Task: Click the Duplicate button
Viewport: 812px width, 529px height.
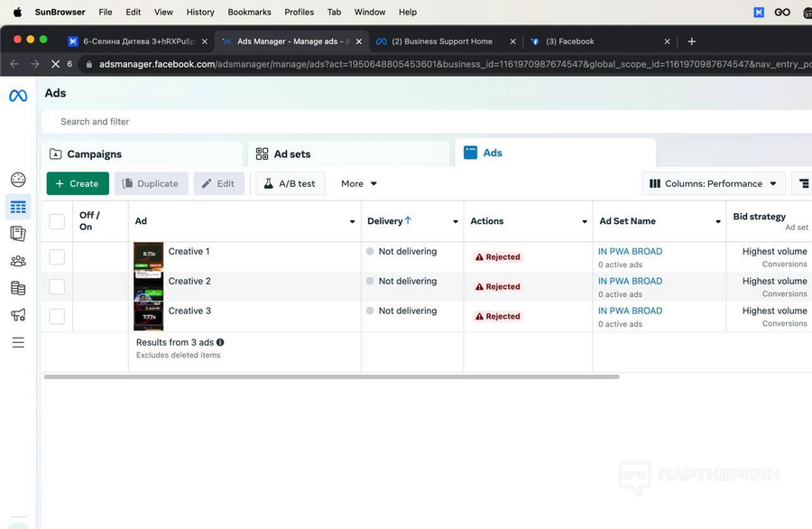Action: pyautogui.click(x=152, y=183)
